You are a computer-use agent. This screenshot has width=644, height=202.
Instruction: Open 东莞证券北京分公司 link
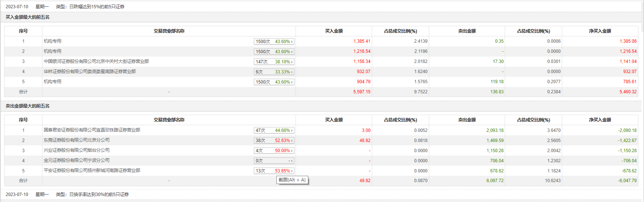(77, 140)
